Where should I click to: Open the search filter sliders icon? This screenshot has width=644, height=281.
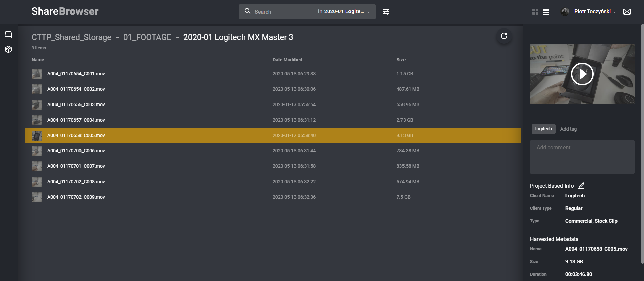pos(386,12)
